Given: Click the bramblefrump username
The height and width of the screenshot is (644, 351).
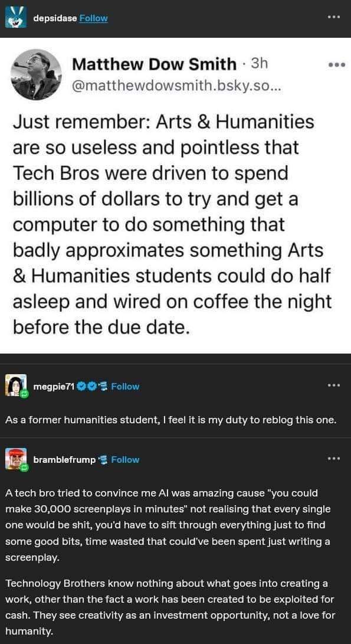Looking at the screenshot, I should tap(64, 460).
